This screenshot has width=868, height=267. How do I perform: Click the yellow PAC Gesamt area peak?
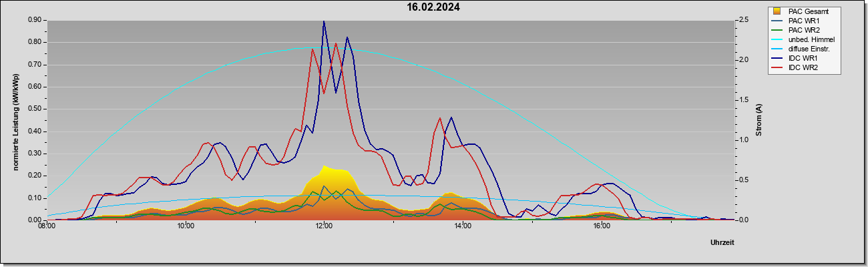(x=324, y=166)
